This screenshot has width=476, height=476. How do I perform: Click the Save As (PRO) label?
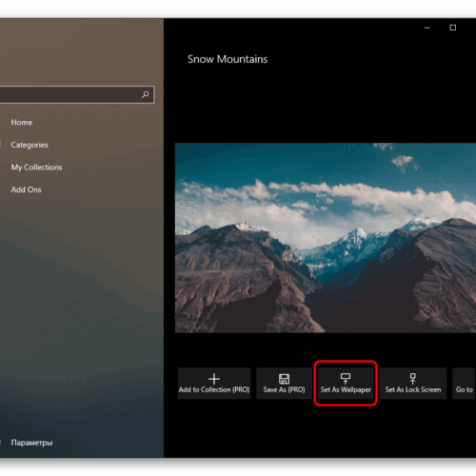(x=284, y=389)
